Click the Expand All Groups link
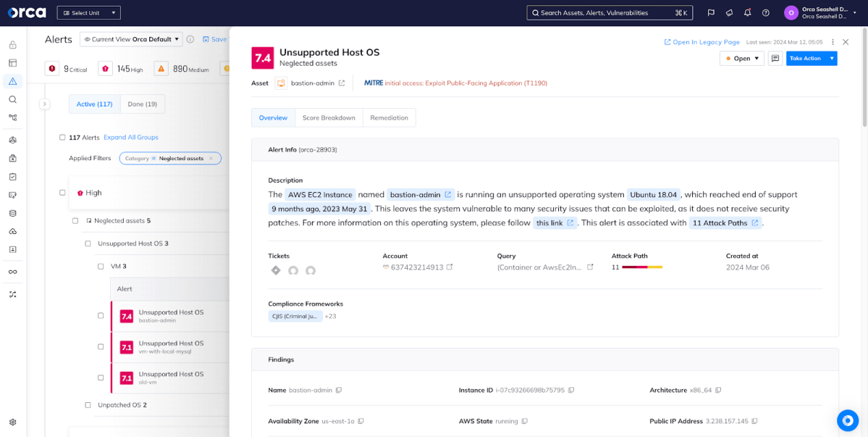868x437 pixels. point(130,138)
